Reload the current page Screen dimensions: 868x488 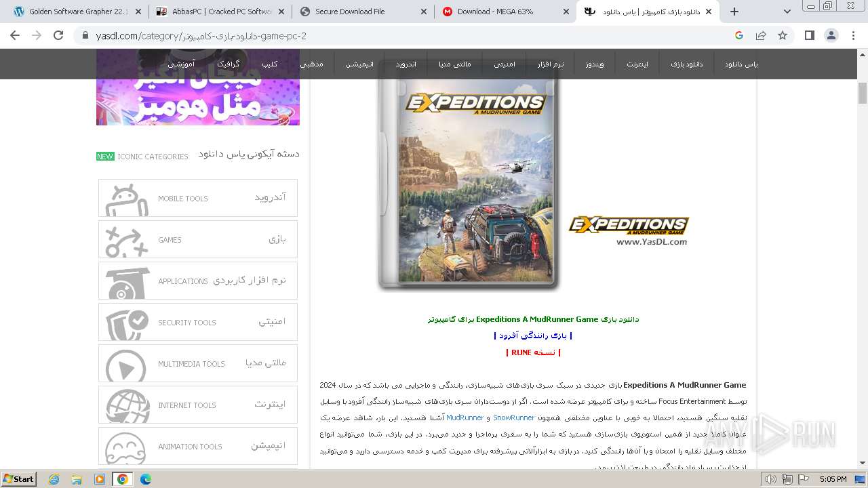click(58, 35)
